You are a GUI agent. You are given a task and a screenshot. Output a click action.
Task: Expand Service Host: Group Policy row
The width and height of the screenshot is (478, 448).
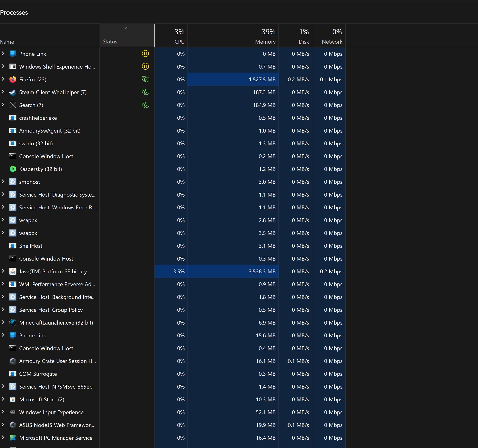click(x=3, y=309)
